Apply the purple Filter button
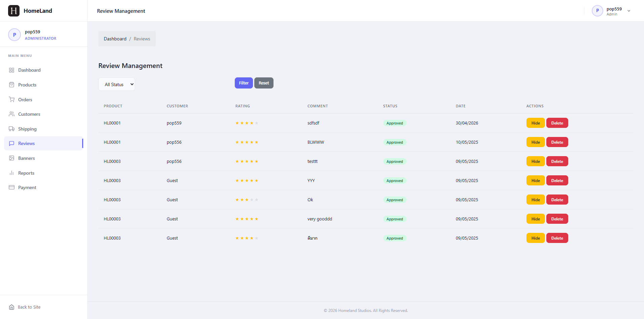The image size is (644, 319). tap(244, 83)
